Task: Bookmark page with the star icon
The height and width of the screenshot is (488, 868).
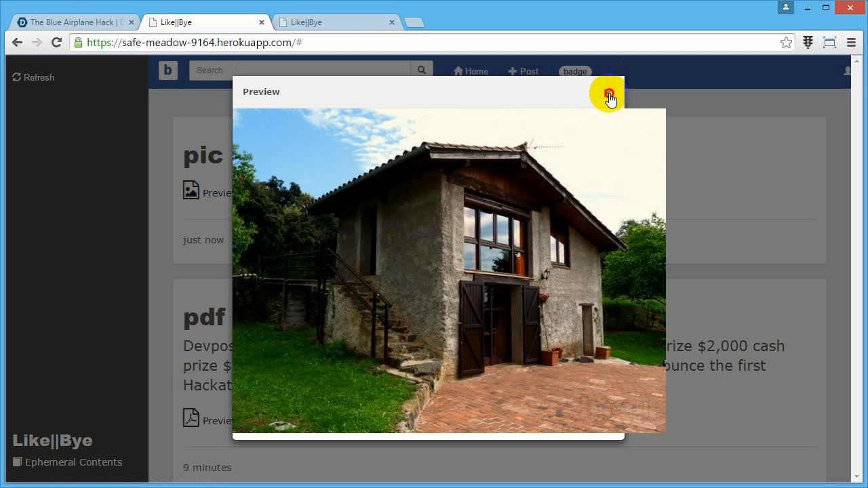Action: [x=786, y=43]
